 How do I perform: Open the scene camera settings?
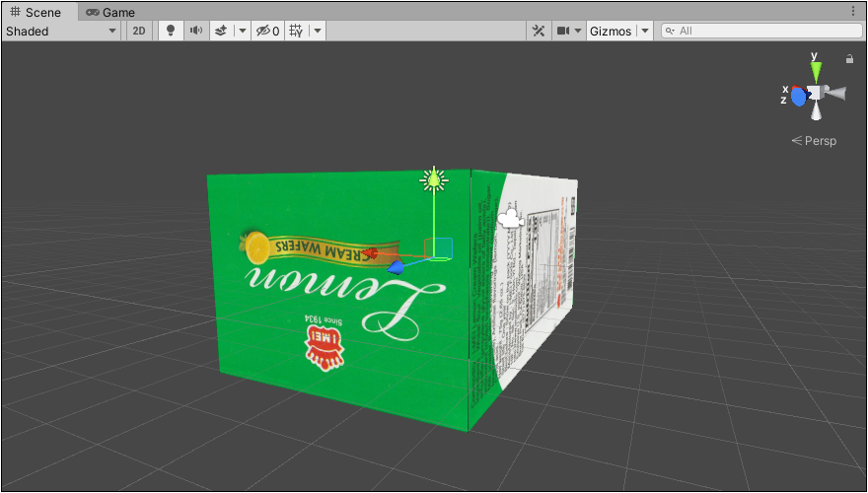pyautogui.click(x=569, y=31)
